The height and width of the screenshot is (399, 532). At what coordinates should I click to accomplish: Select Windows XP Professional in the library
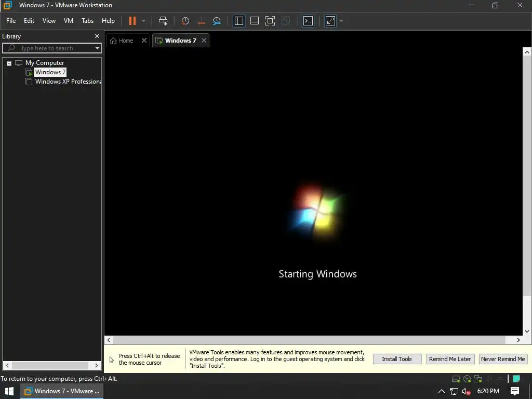pos(68,82)
